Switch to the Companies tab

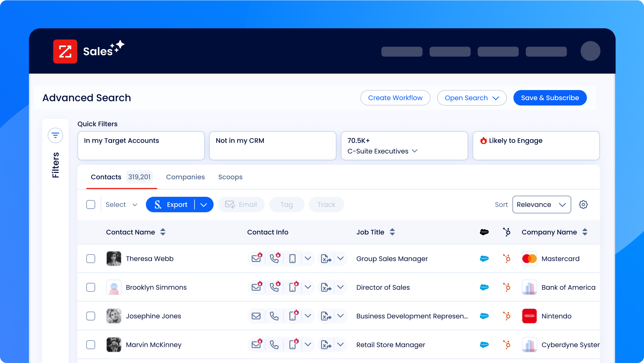(185, 177)
